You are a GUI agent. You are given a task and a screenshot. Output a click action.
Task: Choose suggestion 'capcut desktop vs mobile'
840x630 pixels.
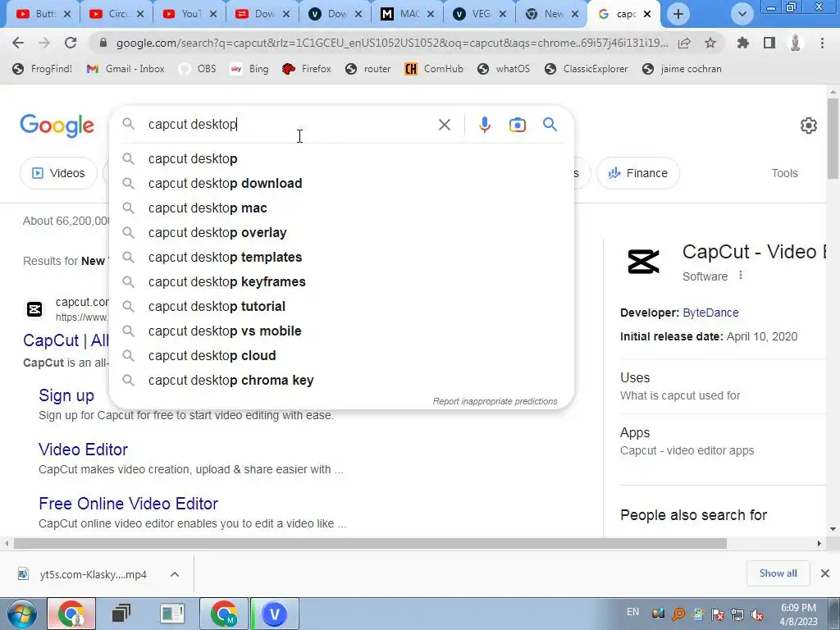click(341, 331)
